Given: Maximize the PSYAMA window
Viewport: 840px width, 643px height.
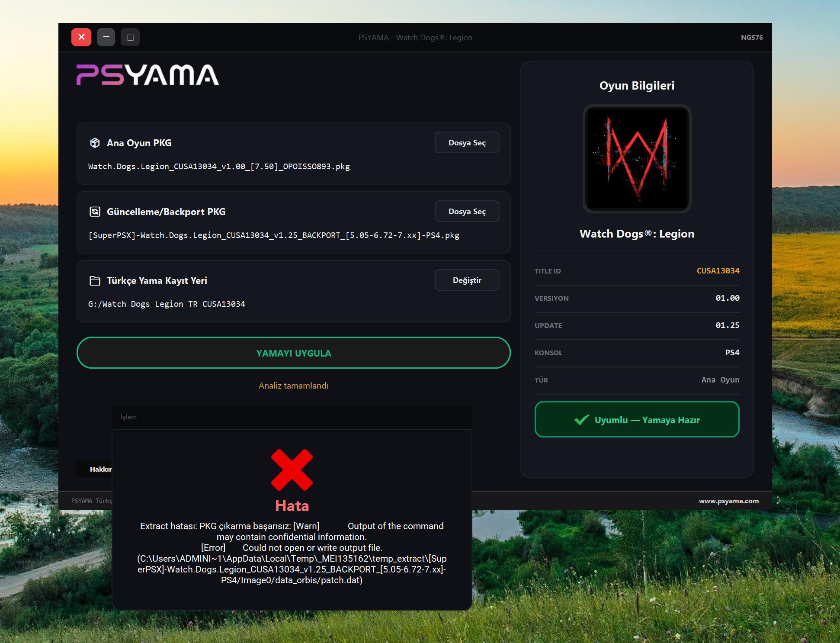Looking at the screenshot, I should tap(130, 37).
